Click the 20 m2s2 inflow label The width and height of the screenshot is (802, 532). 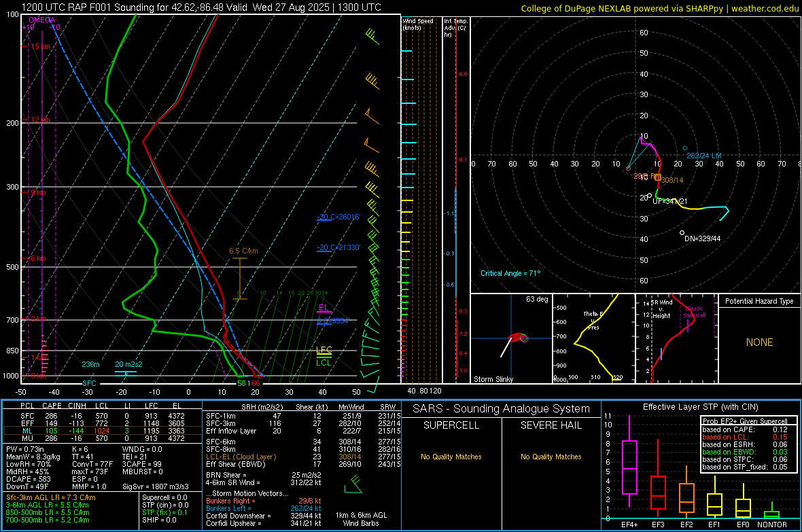click(129, 364)
